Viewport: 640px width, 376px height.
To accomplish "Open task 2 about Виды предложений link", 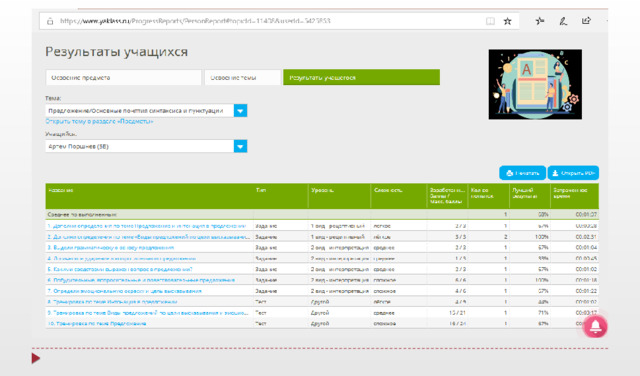I will 149,237.
